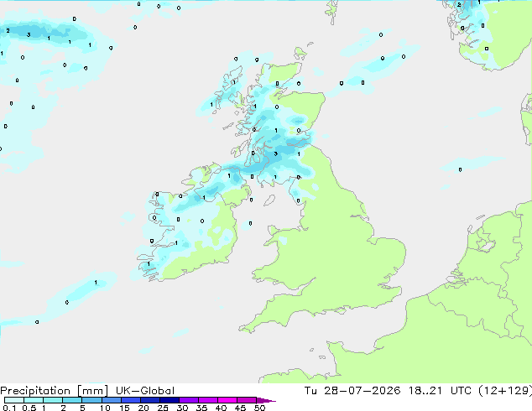Click the '1' value in southwest Ireland

tap(149, 264)
